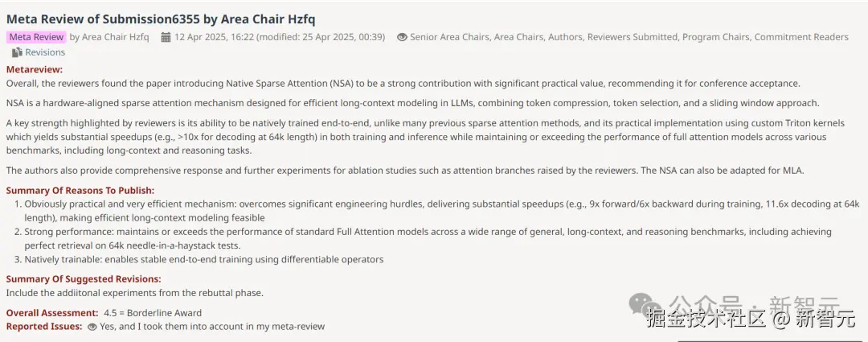Image resolution: width=868 pixels, height=342 pixels.
Task: Click the calendar icon beside the posting date
Action: point(166,37)
